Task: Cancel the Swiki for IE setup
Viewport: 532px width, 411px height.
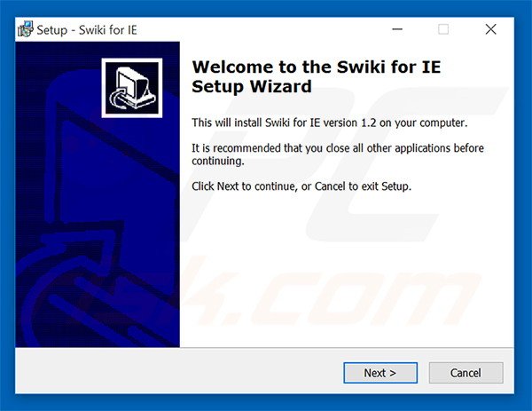Action: point(465,373)
